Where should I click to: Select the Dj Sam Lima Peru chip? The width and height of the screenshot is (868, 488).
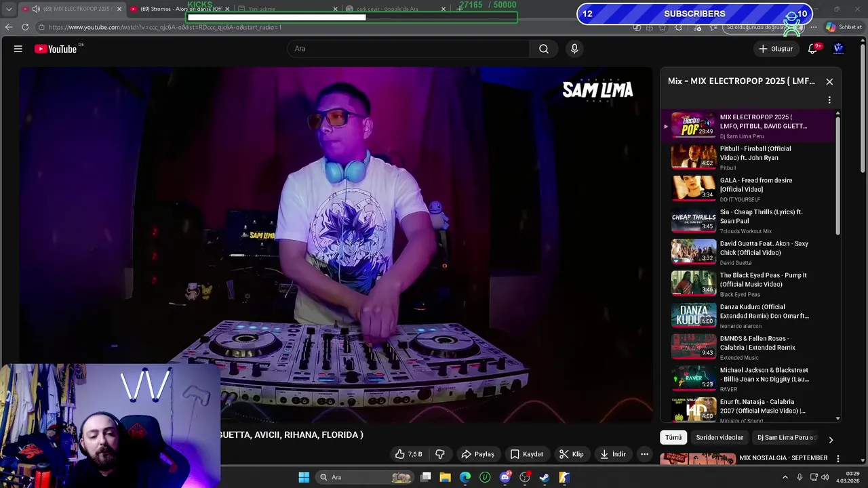[x=787, y=438]
